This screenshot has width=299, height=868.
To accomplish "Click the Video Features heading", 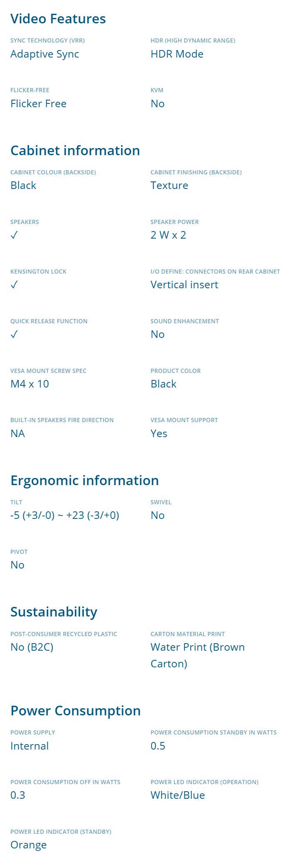I will pos(58,19).
